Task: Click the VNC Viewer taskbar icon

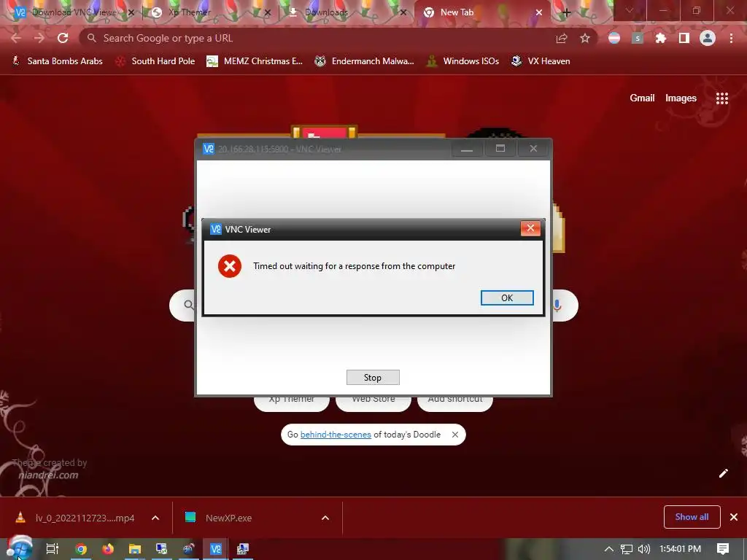Action: tap(216, 548)
